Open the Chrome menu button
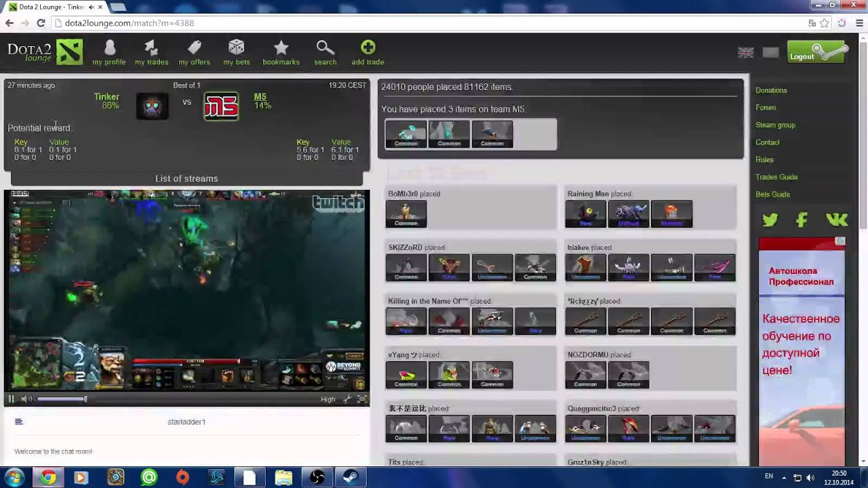Viewport: 868px width, 488px height. 860,23
